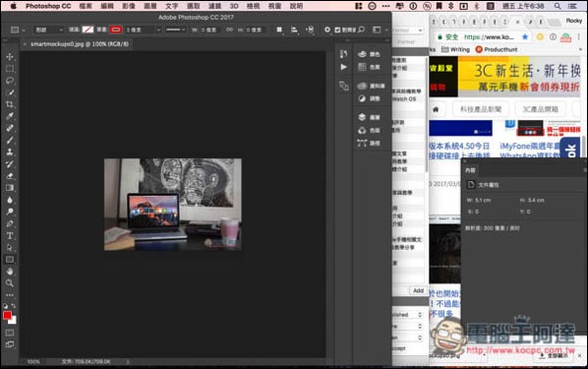Open the Actions panel play icon
This screenshot has width=588, height=369.
[x=343, y=67]
